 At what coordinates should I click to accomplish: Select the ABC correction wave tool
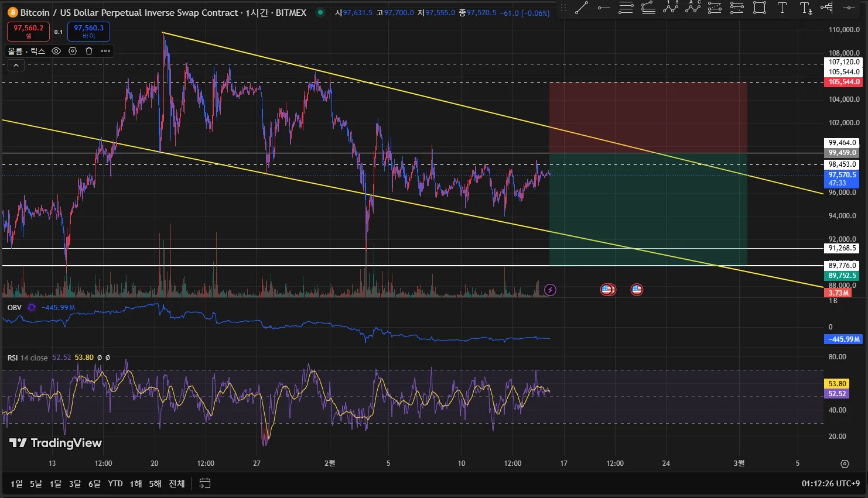[x=693, y=8]
